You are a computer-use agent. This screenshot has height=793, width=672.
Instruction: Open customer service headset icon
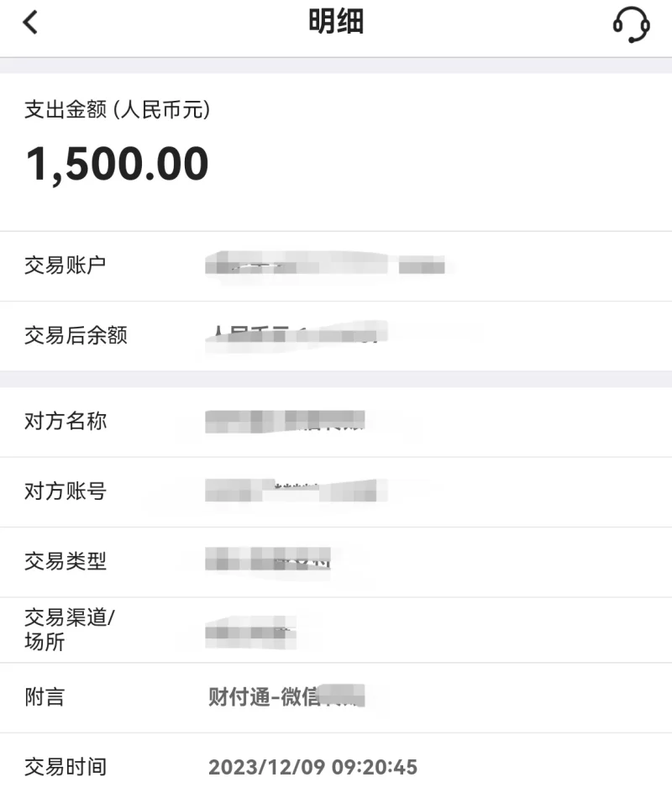(x=631, y=24)
